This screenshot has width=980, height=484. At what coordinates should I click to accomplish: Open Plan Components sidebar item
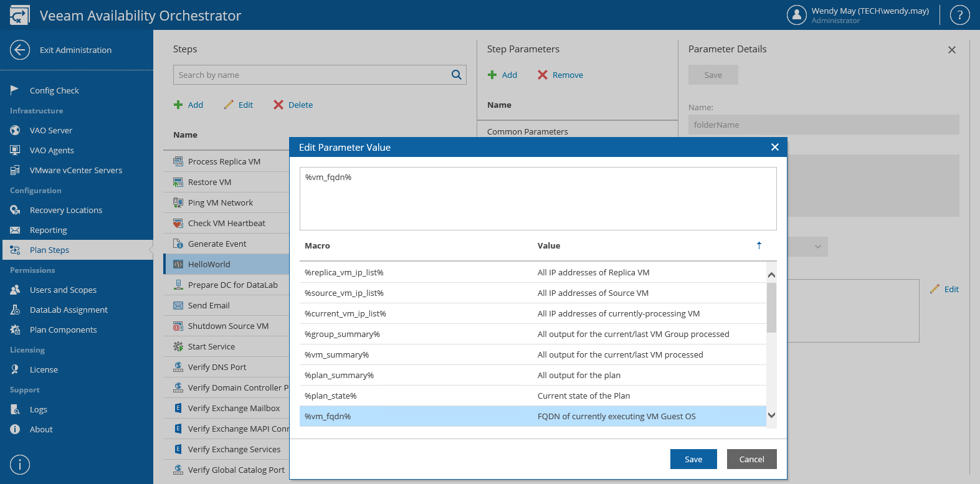63,330
